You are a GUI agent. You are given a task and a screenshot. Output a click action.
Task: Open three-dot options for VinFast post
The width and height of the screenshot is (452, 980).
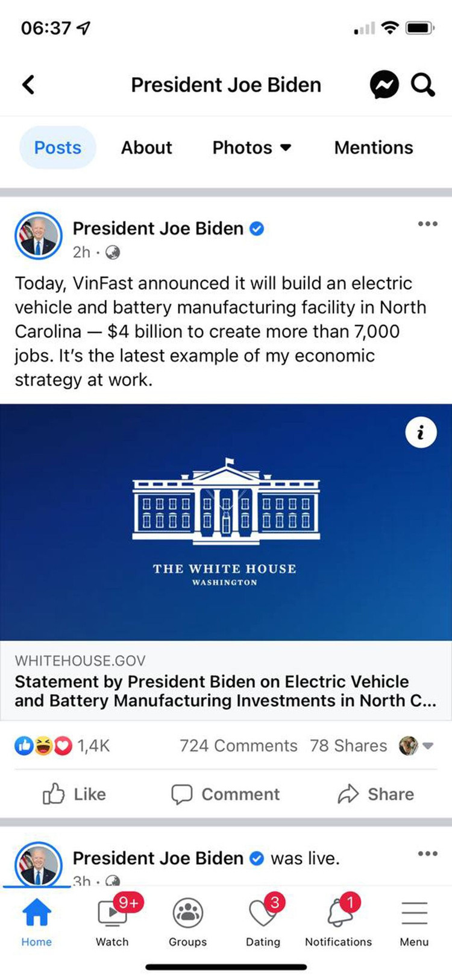(x=427, y=224)
